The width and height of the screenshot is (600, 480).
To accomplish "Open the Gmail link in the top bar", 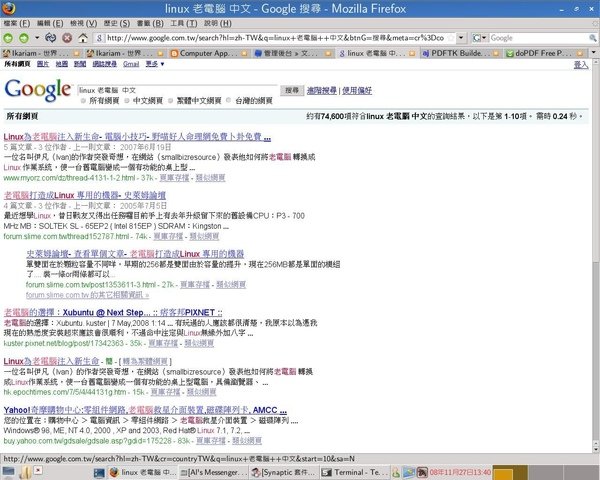I will [x=131, y=64].
